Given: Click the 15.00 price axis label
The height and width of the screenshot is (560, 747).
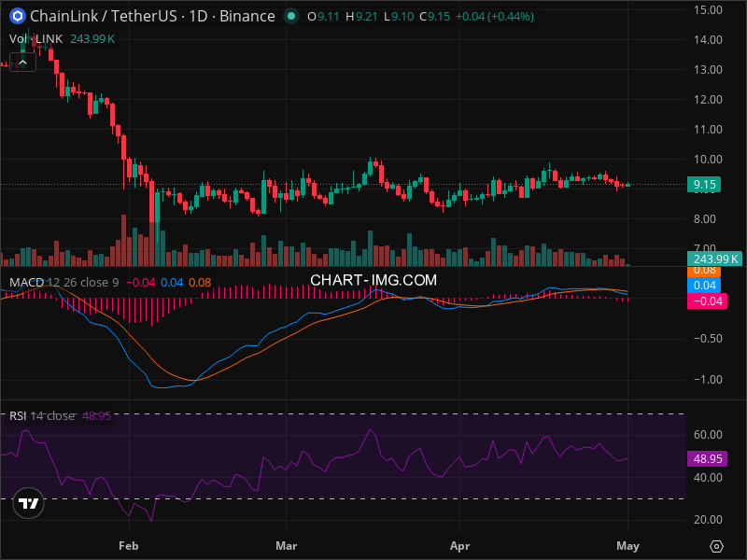Looking at the screenshot, I should click(708, 10).
